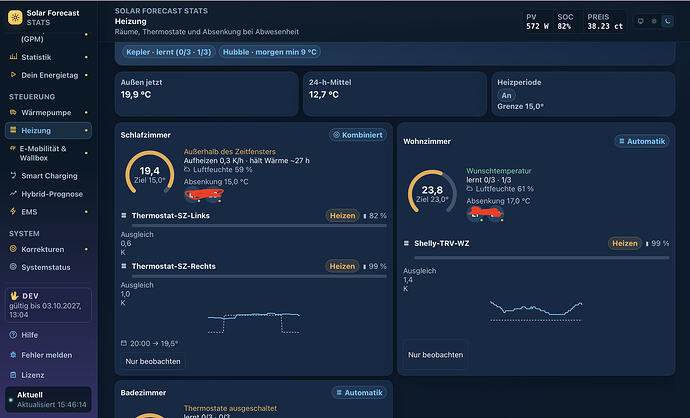Click the Schlafzimmer temperature history chart

pos(254,323)
